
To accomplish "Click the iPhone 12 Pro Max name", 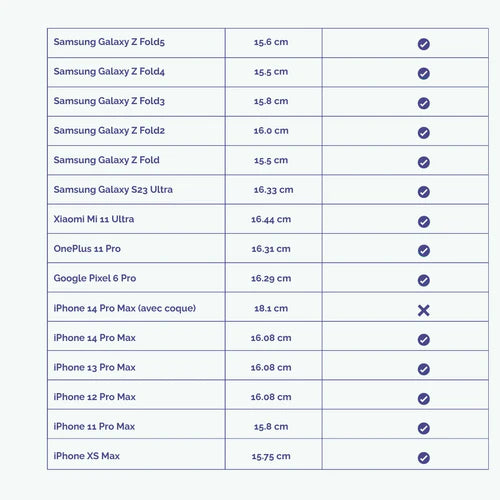I will [94, 397].
